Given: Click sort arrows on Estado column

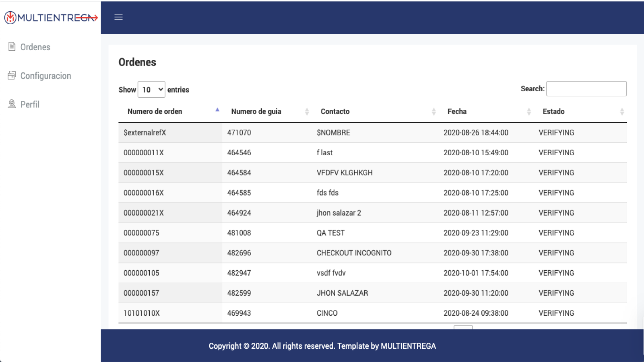Looking at the screenshot, I should click(622, 111).
